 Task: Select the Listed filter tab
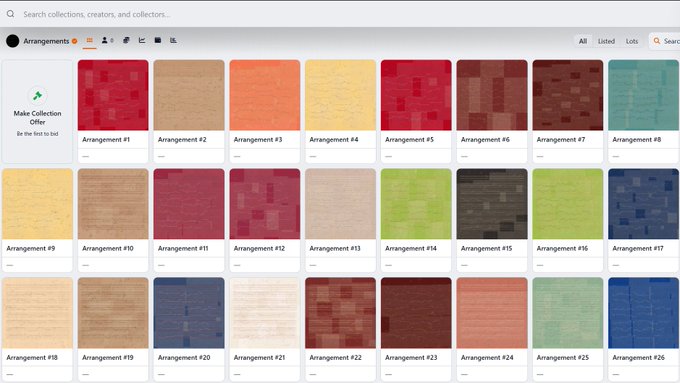606,41
